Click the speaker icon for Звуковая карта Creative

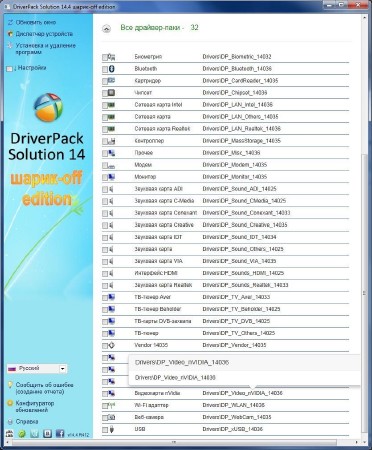point(111,225)
